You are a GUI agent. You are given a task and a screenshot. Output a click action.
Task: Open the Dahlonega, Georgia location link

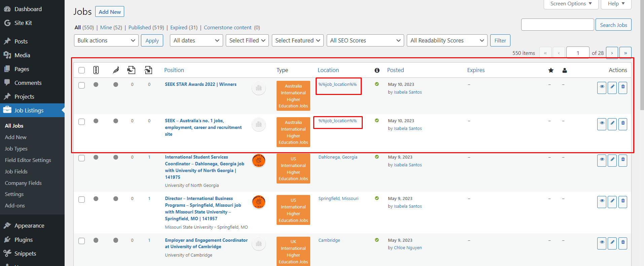click(338, 157)
